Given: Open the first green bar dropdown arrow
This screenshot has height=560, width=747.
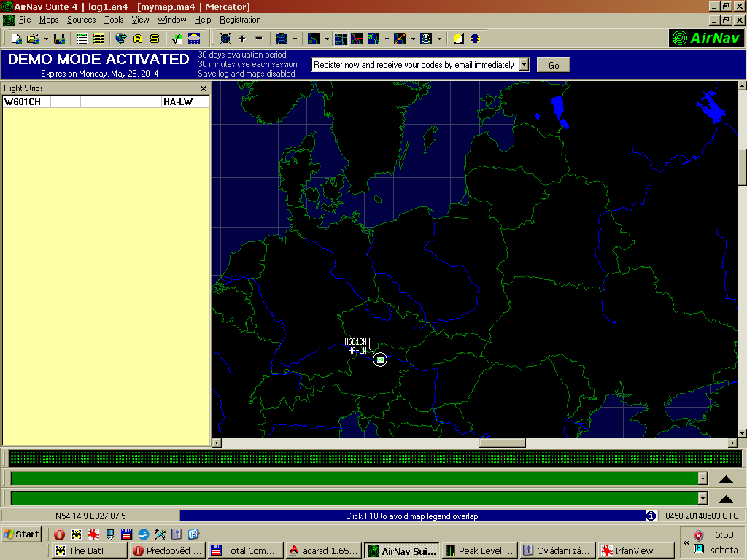Looking at the screenshot, I should [x=703, y=478].
